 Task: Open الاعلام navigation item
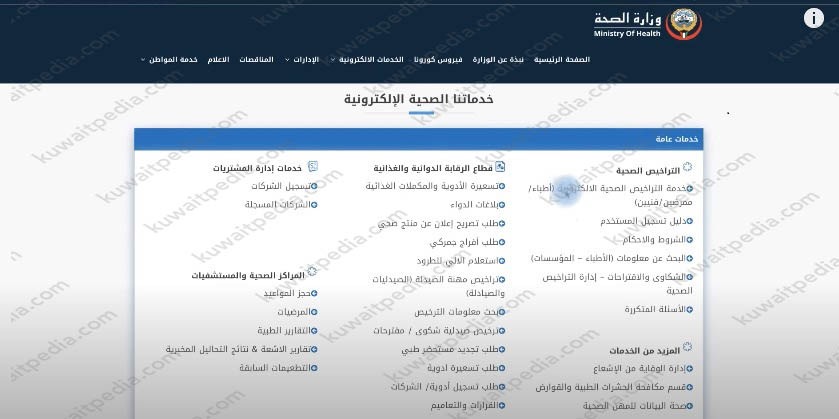pos(218,59)
